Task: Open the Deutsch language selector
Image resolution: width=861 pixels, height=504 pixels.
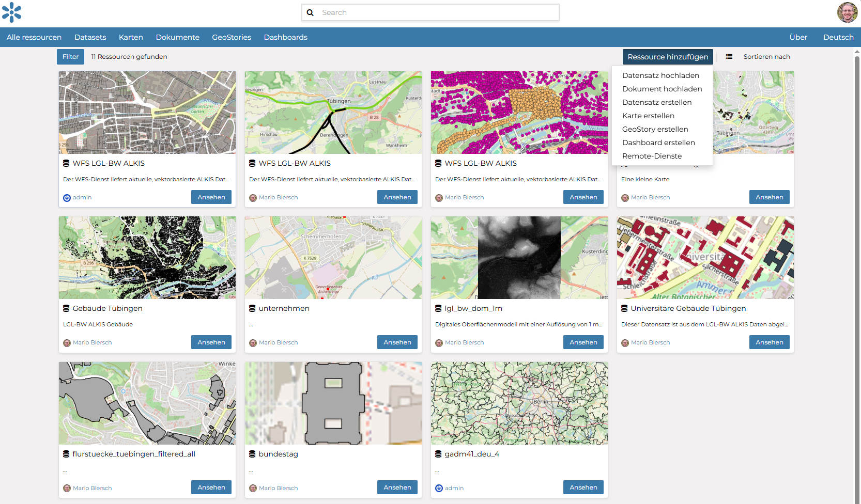Action: (838, 37)
